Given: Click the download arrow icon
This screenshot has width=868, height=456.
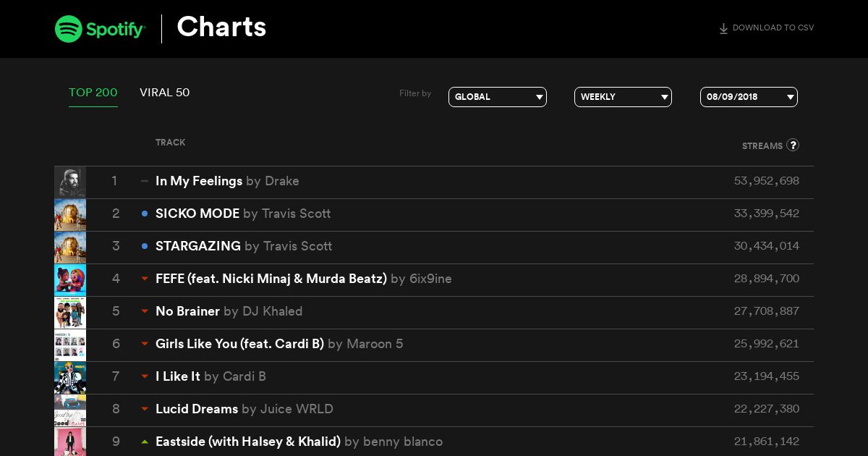Looking at the screenshot, I should click(723, 29).
